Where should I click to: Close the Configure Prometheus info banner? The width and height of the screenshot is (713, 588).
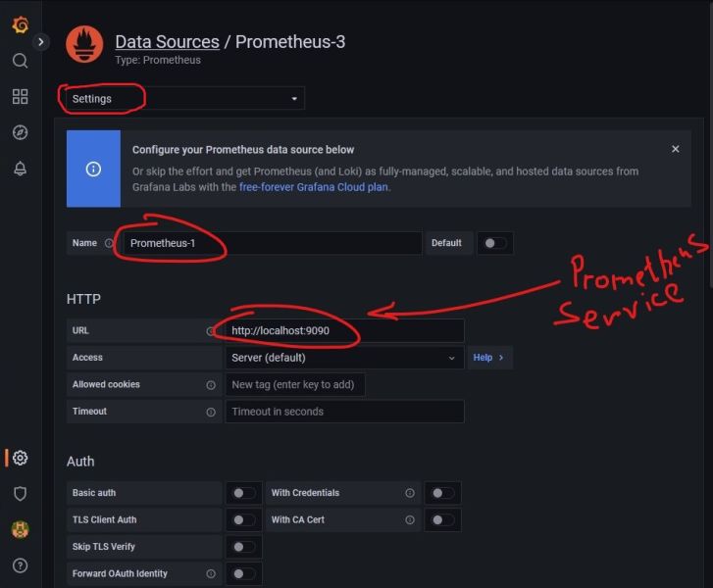pos(676,149)
